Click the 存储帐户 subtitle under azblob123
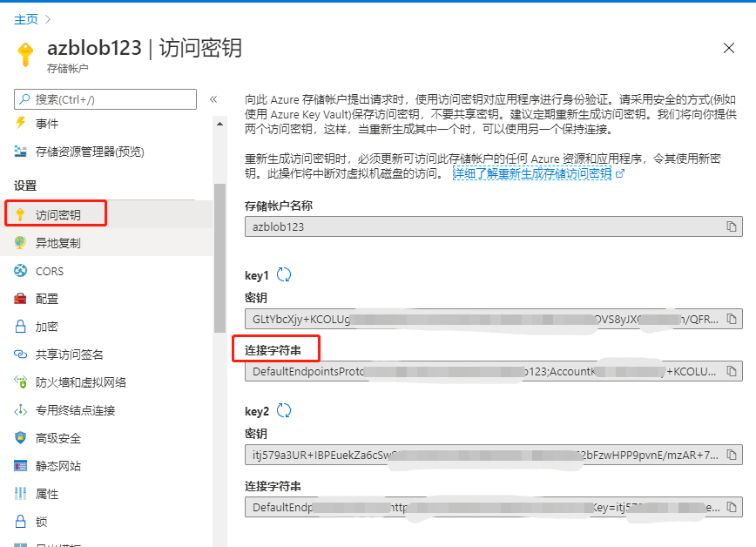 tap(68, 69)
